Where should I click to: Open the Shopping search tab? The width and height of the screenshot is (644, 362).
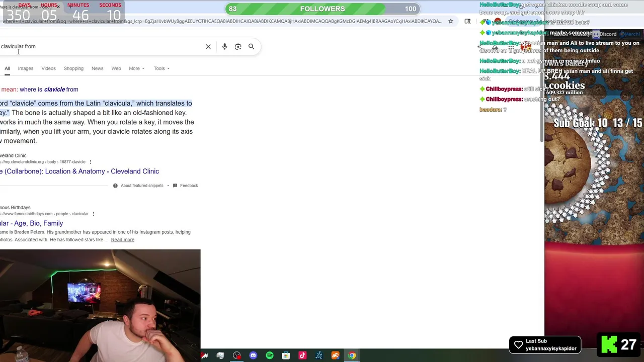coord(73,68)
